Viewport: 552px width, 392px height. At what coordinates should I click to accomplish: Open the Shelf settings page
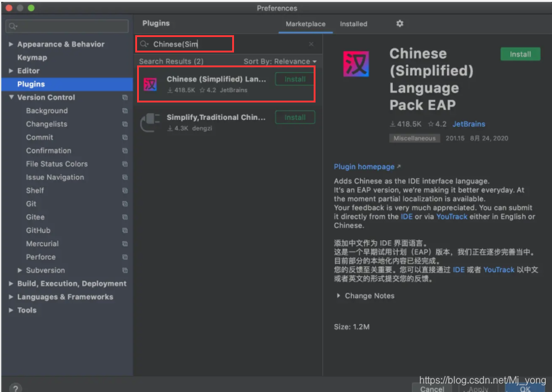[35, 191]
